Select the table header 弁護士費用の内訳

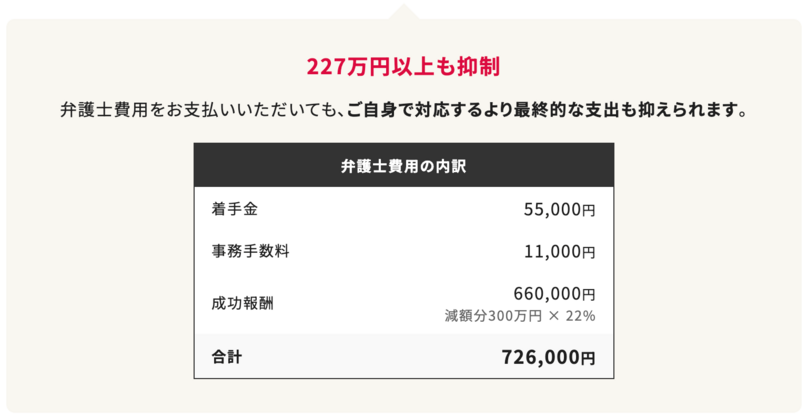point(403,165)
